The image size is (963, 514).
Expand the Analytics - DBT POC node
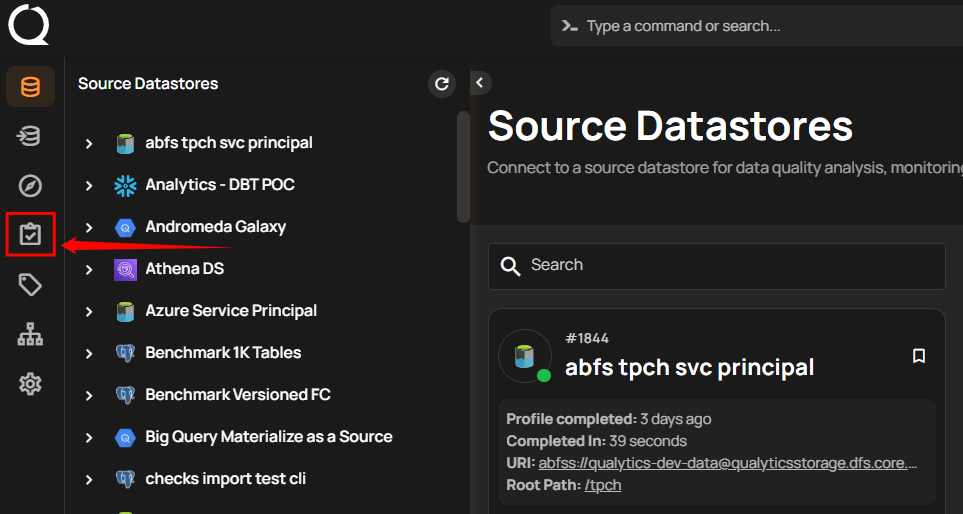(89, 186)
